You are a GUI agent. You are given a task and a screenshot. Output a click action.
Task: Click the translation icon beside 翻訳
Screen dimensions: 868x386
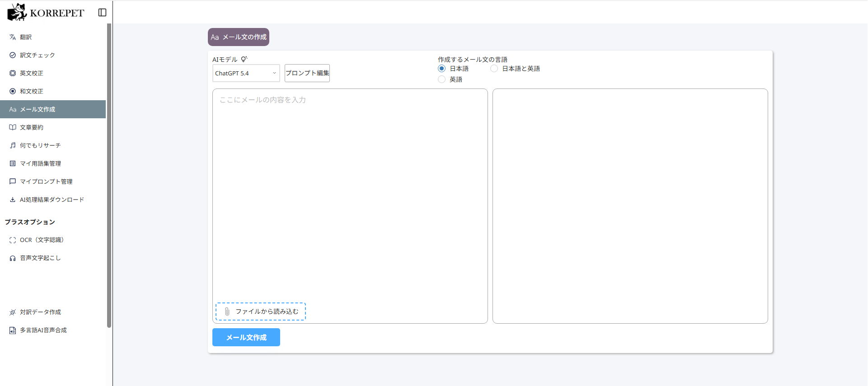[13, 37]
